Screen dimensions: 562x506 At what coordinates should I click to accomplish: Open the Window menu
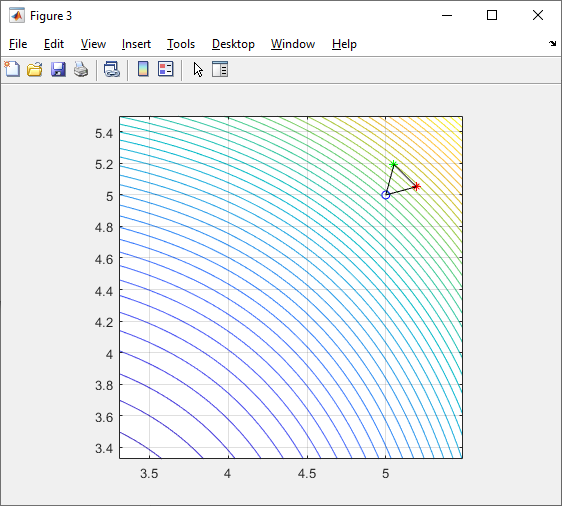293,44
